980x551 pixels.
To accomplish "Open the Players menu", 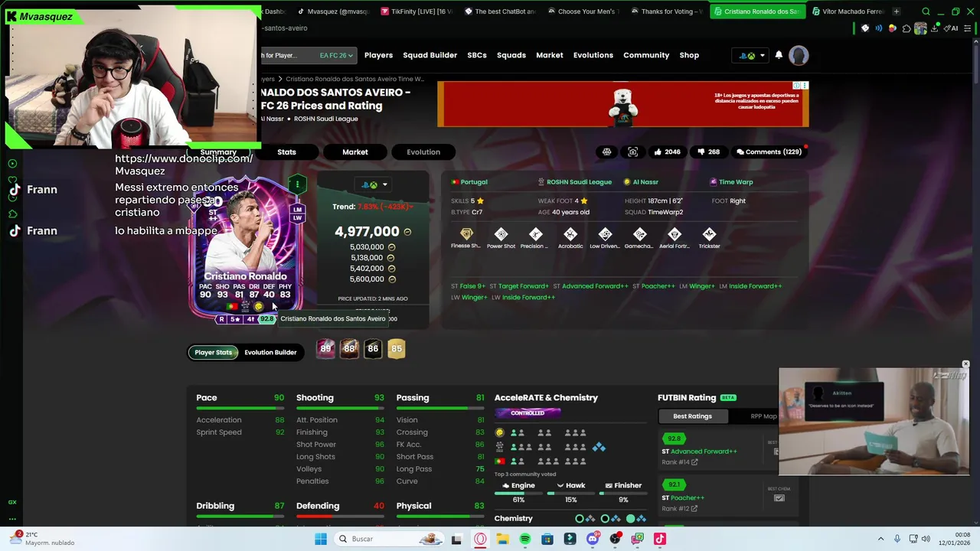I will (x=378, y=55).
